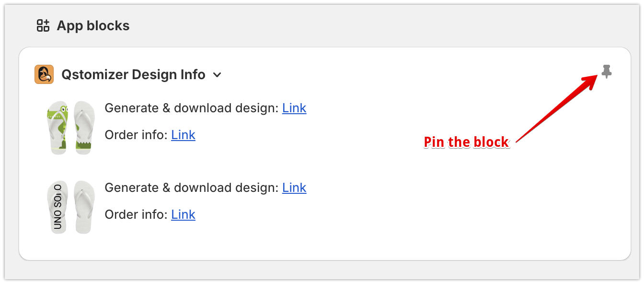Click the App blocks heading text
The height and width of the screenshot is (284, 644).
(93, 25)
